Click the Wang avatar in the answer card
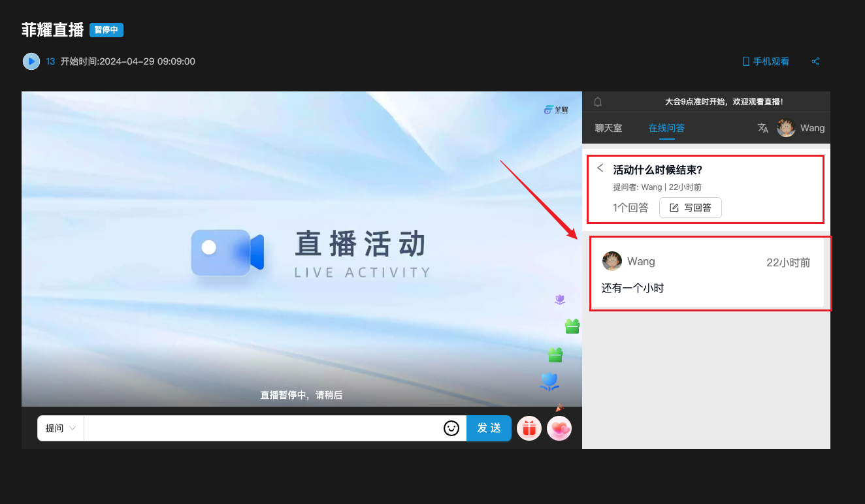This screenshot has height=504, width=865. click(612, 261)
